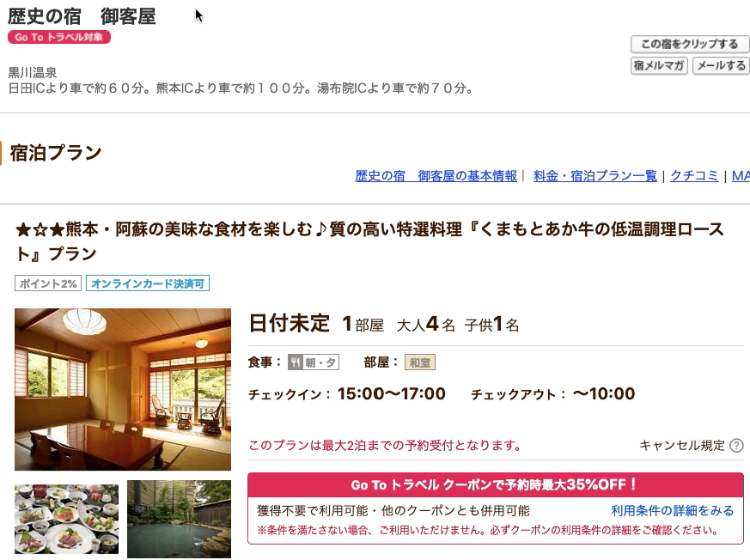Click the Go To トラベル対象 badge
Screen dimensions: 750x560
pos(59,37)
